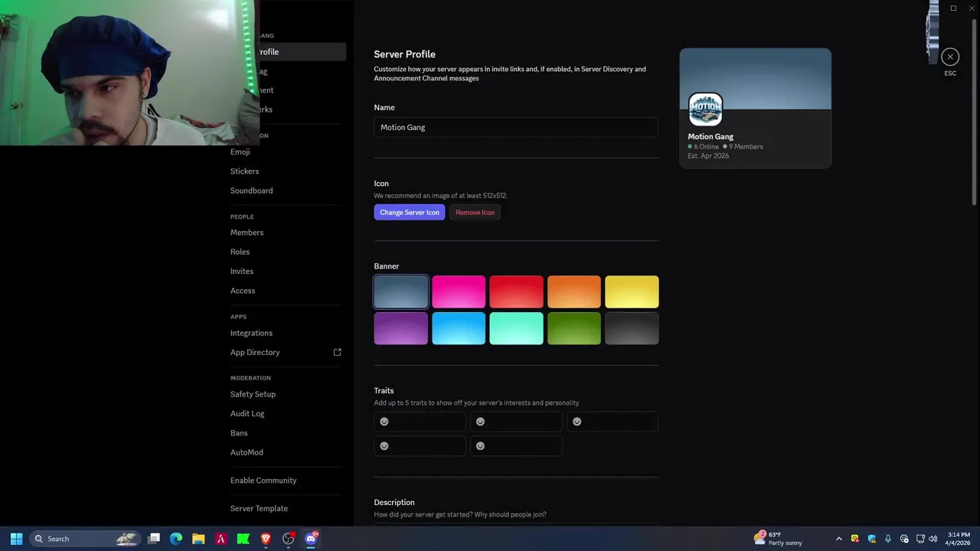Select the red banner color

[516, 292]
